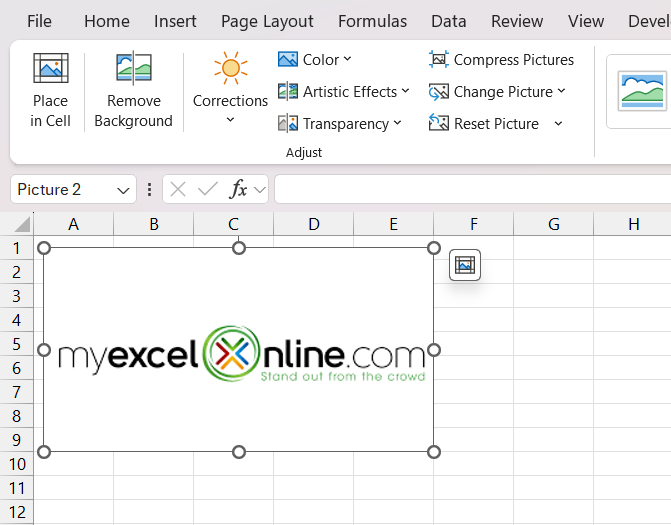This screenshot has height=525, width=671.
Task: Expand the Change Picture dropdown arrow
Action: (x=561, y=91)
